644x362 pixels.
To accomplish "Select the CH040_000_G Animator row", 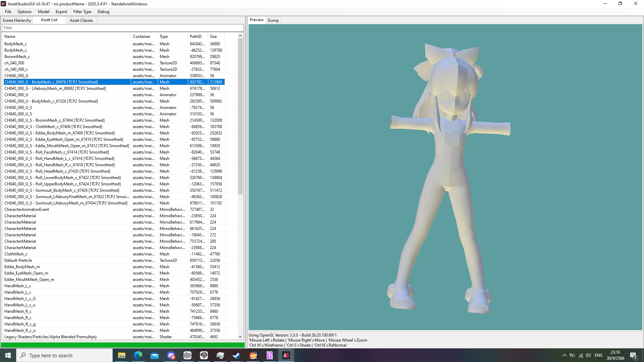I will point(114,76).
